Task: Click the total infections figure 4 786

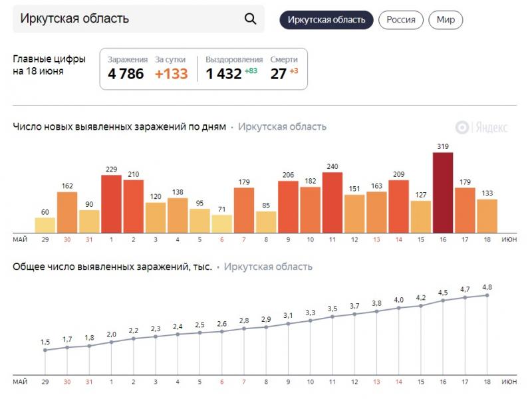Action: [x=126, y=74]
